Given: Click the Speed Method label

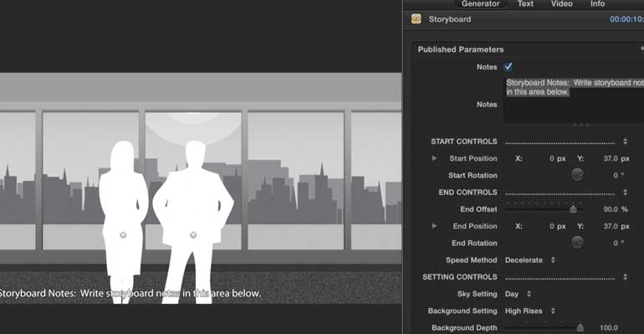Looking at the screenshot, I should (471, 260).
